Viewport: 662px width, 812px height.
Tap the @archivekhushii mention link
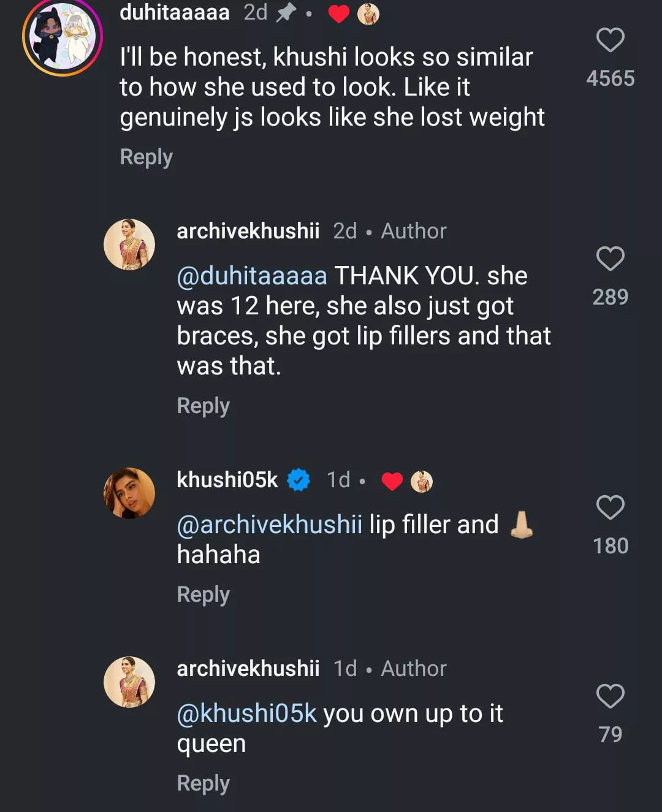269,525
